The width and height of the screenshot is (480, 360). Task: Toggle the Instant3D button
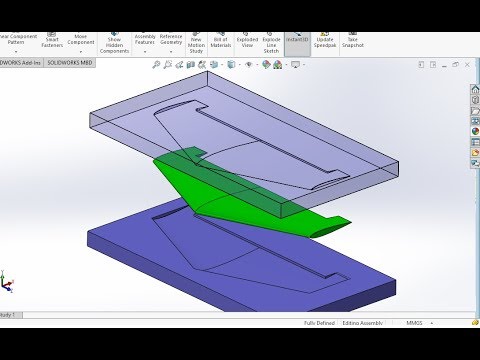[x=297, y=44]
